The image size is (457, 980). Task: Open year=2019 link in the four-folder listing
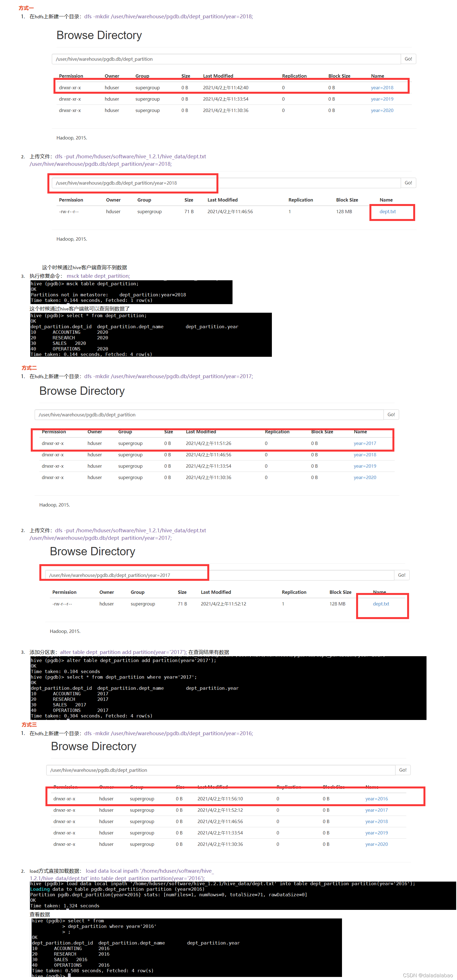(x=365, y=466)
